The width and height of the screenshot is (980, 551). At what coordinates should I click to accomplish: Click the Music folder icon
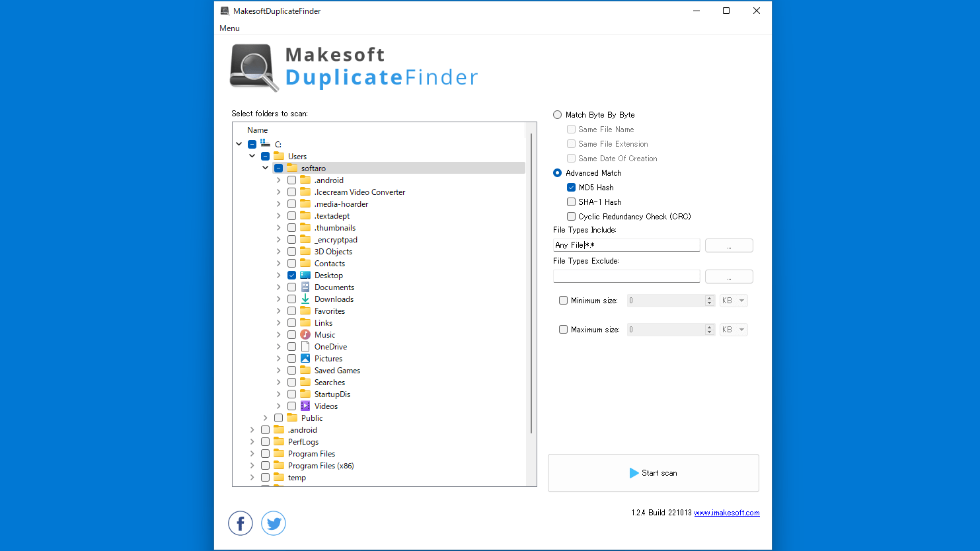[305, 334]
